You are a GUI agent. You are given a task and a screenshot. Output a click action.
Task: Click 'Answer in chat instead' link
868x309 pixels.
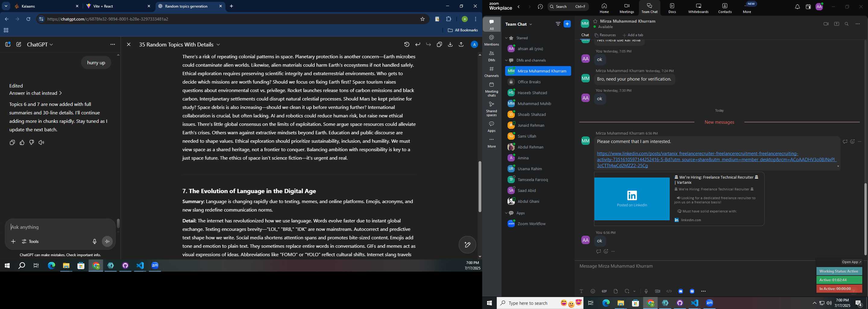(35, 93)
